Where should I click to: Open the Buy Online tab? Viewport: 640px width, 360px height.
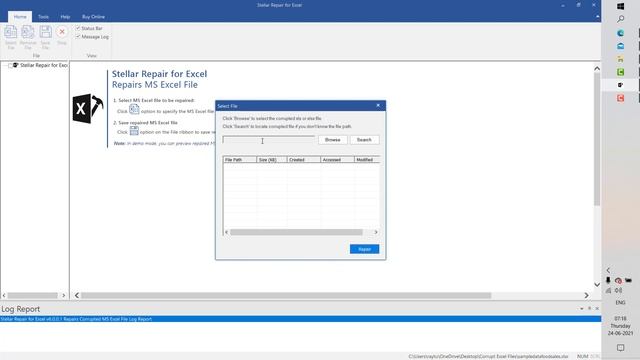point(93,17)
